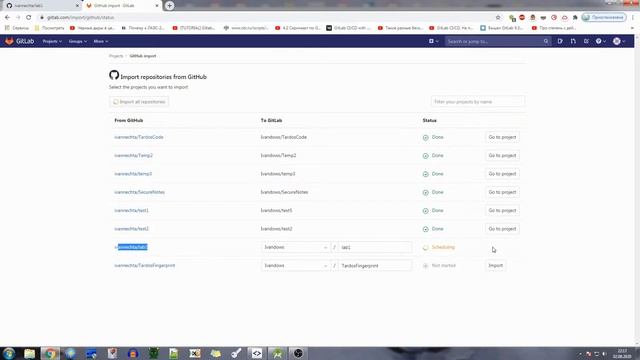The image size is (640, 360).
Task: Open the test1 GitHub repository link
Action: [131, 211]
